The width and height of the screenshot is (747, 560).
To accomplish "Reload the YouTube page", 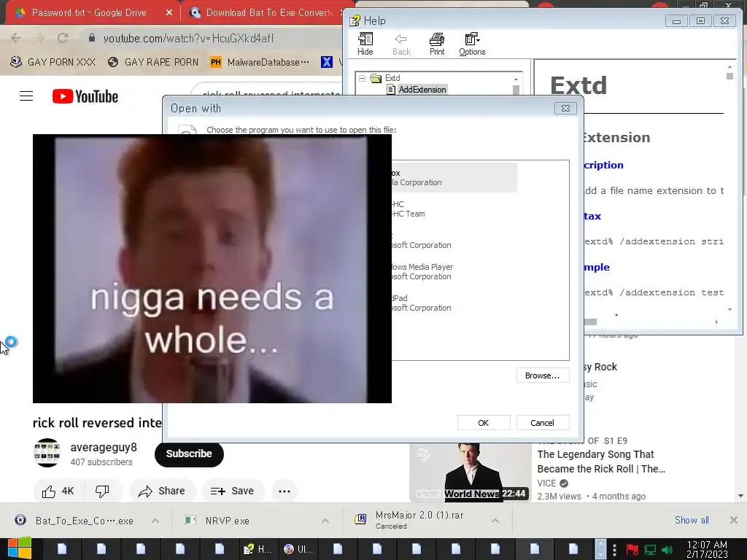I will tap(63, 38).
